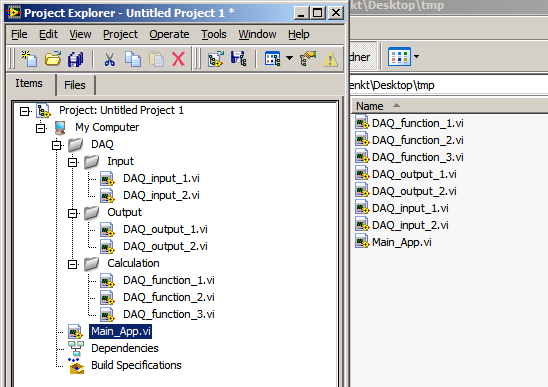The image size is (548, 387).
Task: Select highlighted Main_App.vi in project tree
Action: tap(121, 331)
